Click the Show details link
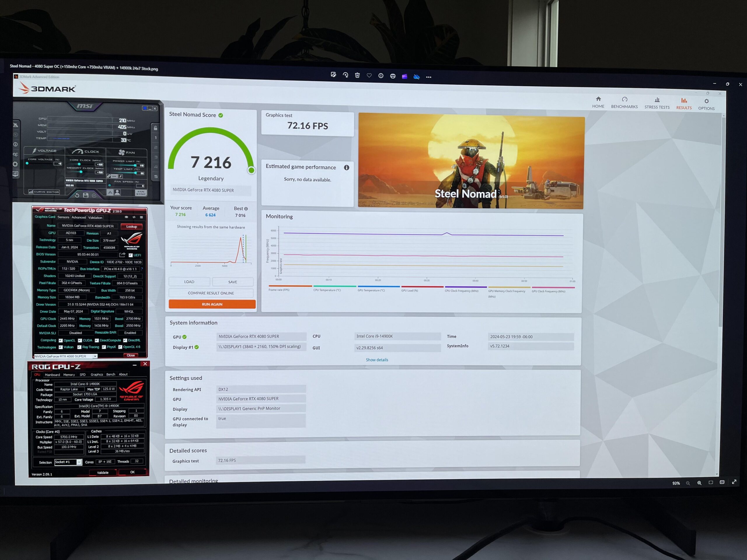 (x=377, y=360)
